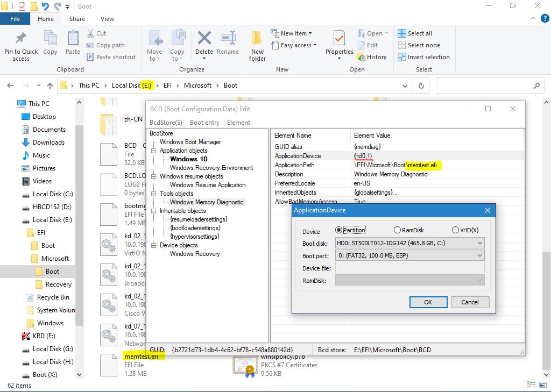Click OK in ApplicationDevice dialog

point(428,302)
